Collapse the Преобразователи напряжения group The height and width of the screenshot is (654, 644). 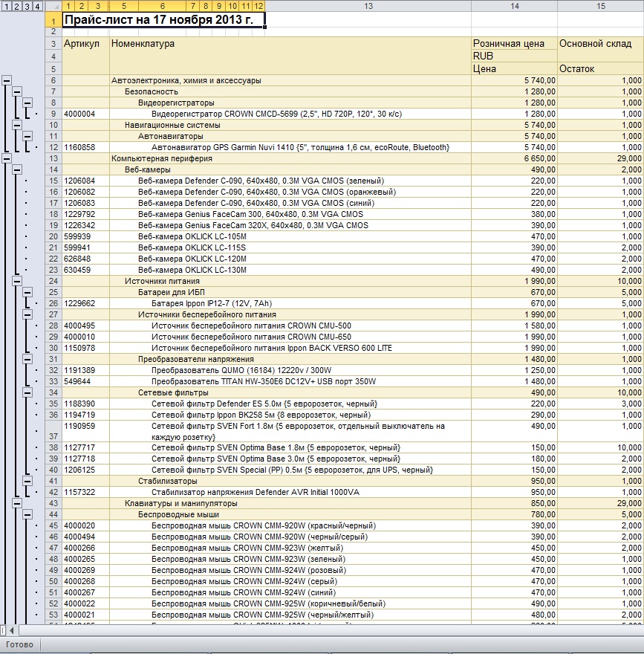tap(27, 359)
